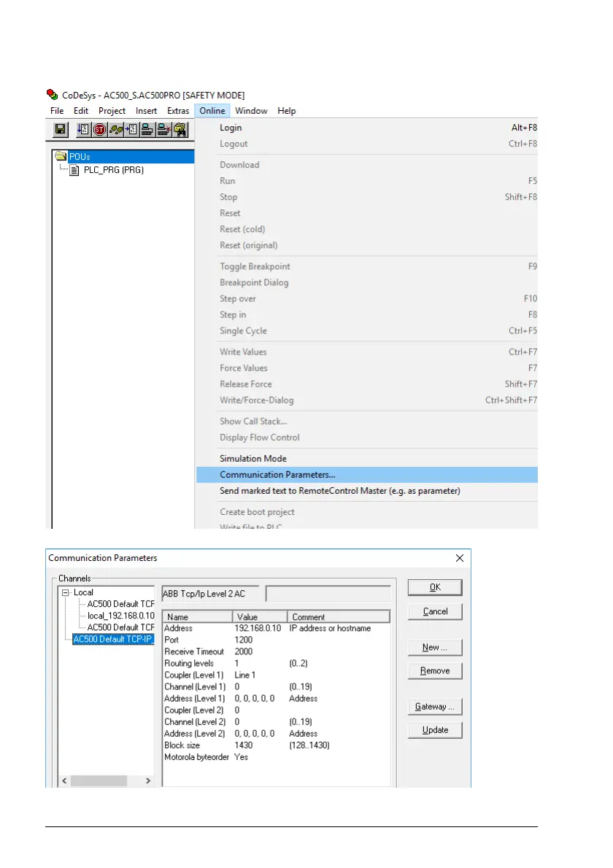Select Toggle Breakpoint menu entry
The height and width of the screenshot is (868, 613).
(367, 266)
